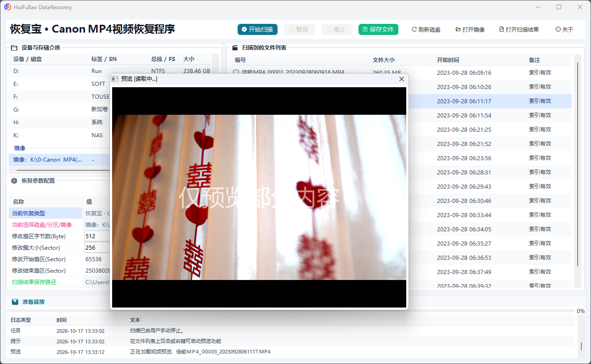Click 打开扫描结果 to open scan results
The height and width of the screenshot is (364, 591).
coord(519,29)
